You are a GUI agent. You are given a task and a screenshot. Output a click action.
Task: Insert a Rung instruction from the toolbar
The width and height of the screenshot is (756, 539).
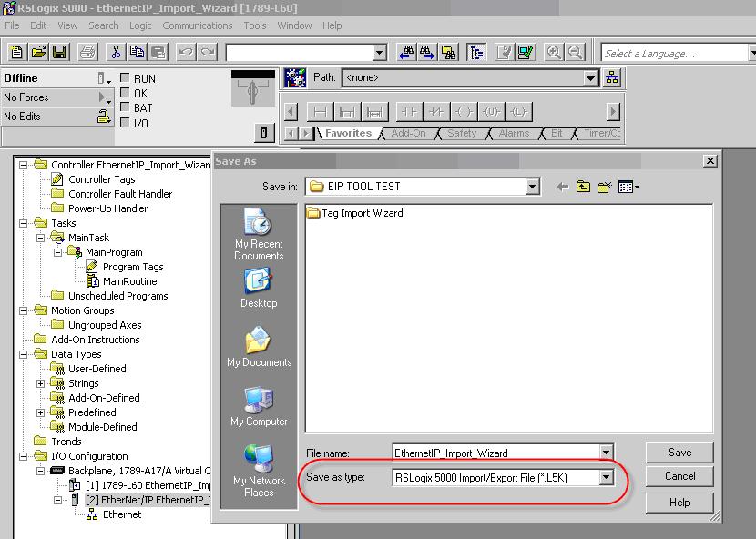click(320, 112)
